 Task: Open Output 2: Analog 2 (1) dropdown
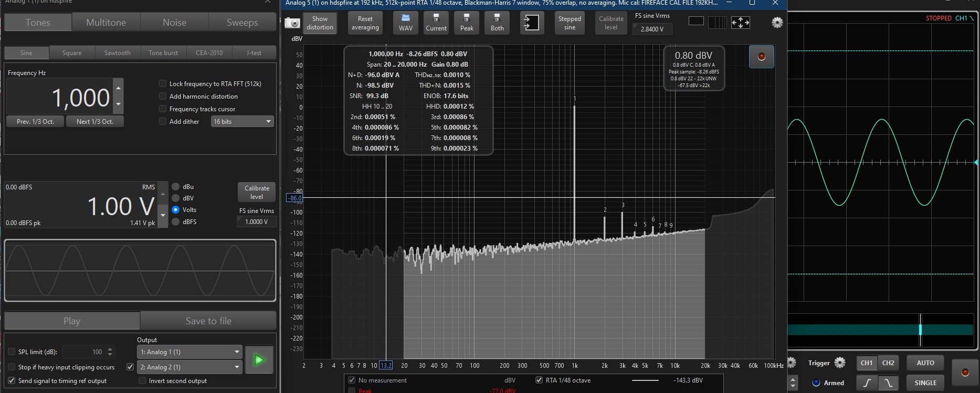click(x=189, y=367)
